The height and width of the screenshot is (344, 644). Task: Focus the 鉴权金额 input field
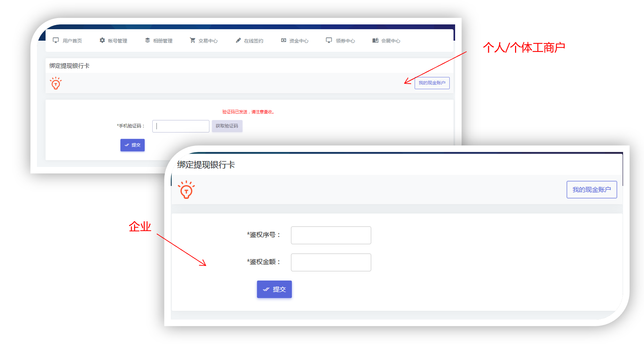tap(331, 262)
